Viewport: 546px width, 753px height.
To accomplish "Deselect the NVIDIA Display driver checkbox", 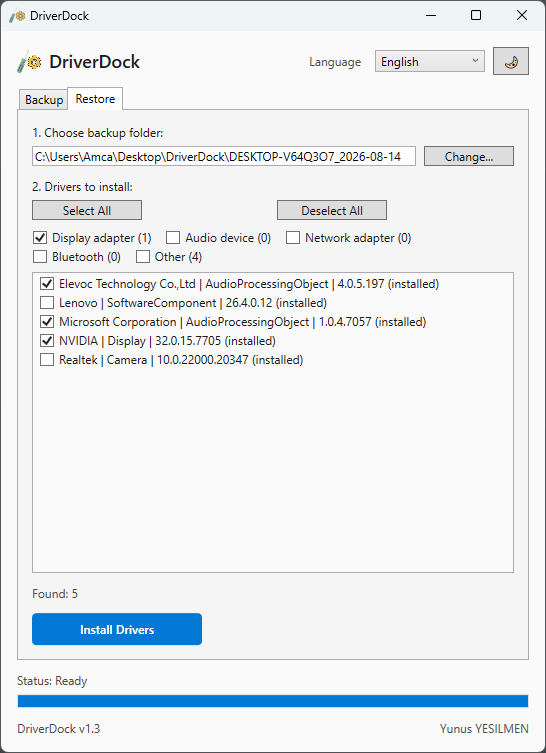I will 47,341.
